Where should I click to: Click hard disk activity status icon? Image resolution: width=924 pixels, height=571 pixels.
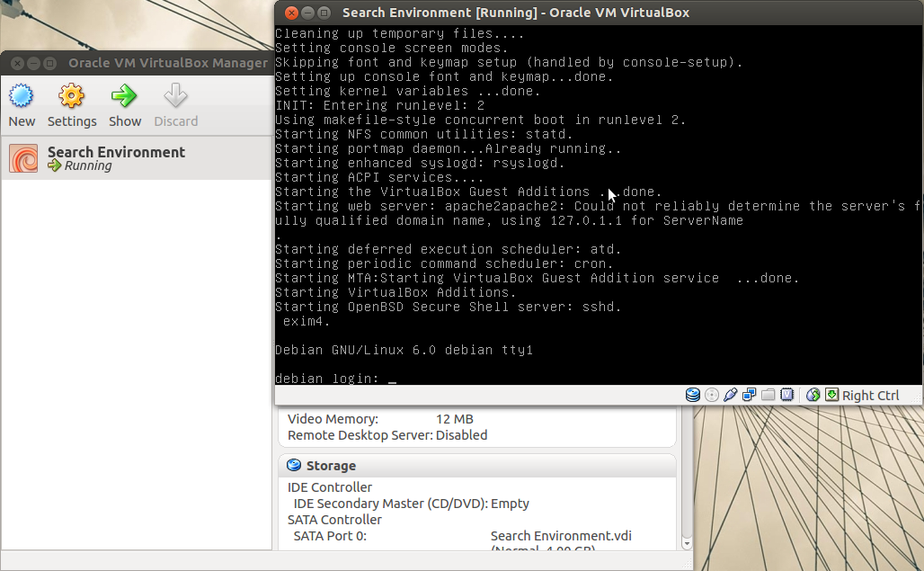click(693, 395)
